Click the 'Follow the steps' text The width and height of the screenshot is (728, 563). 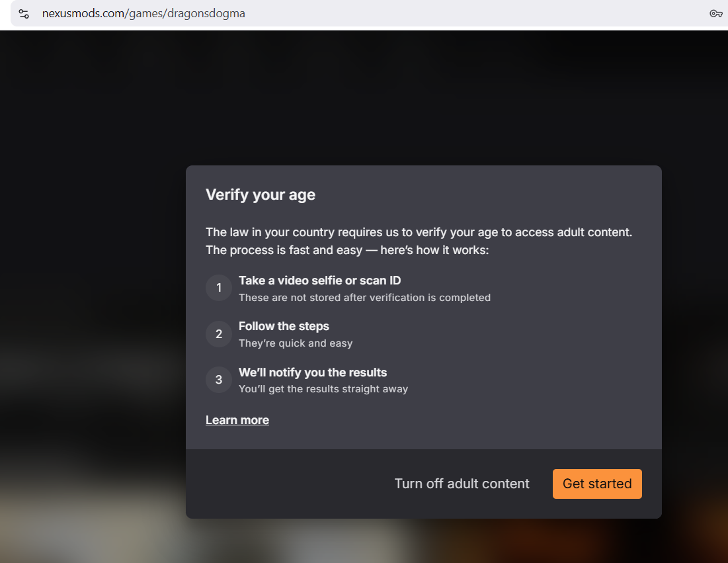click(284, 326)
